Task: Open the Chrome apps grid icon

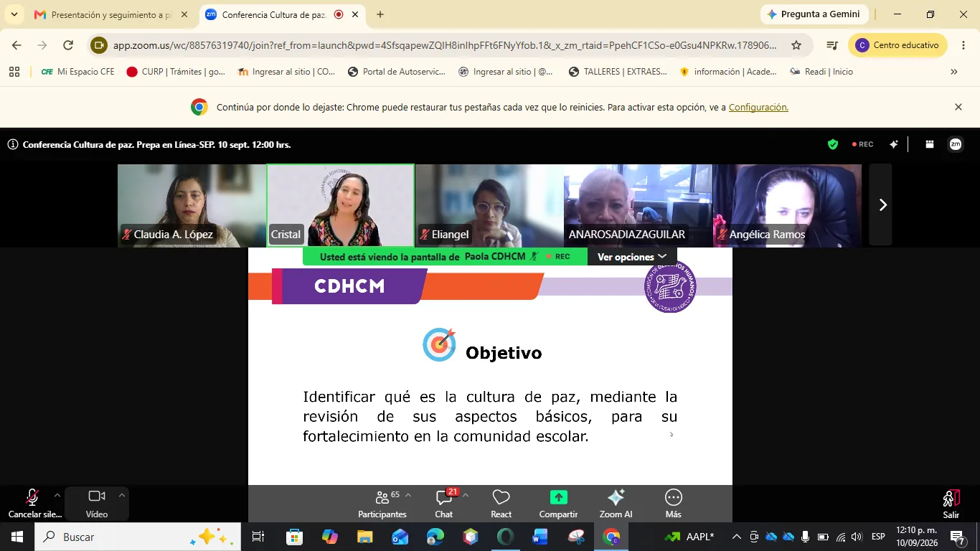Action: [14, 72]
